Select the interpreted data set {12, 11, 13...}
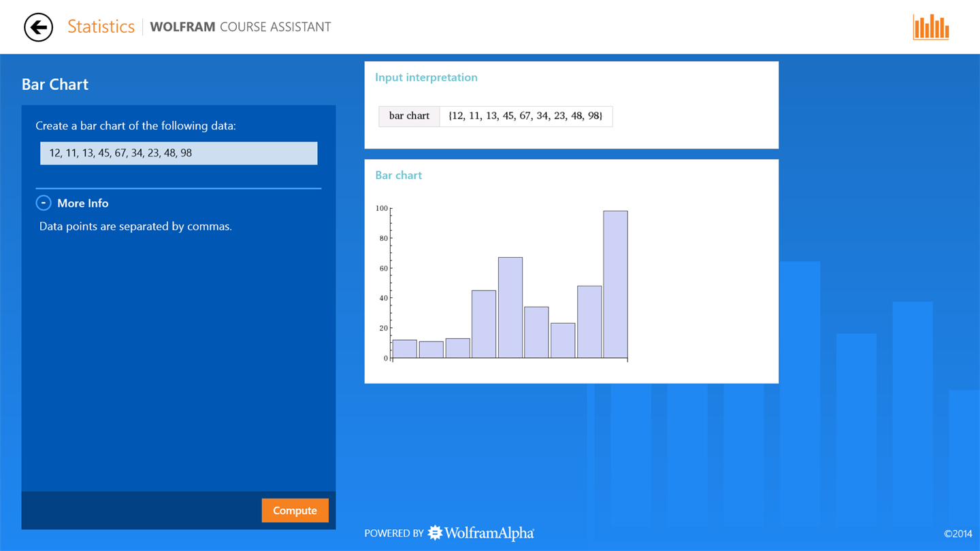The width and height of the screenshot is (980, 551). click(x=525, y=116)
